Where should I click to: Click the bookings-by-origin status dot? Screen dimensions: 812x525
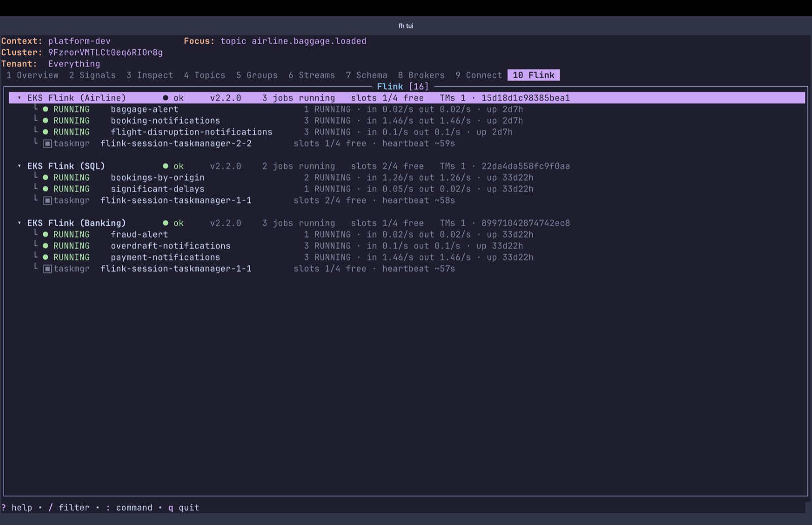[46, 178]
